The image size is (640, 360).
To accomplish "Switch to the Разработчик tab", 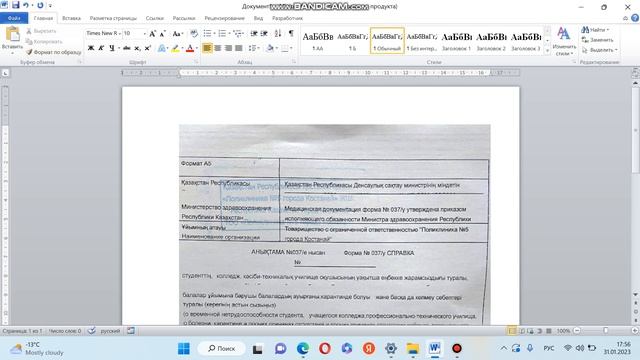I will (x=287, y=18).
